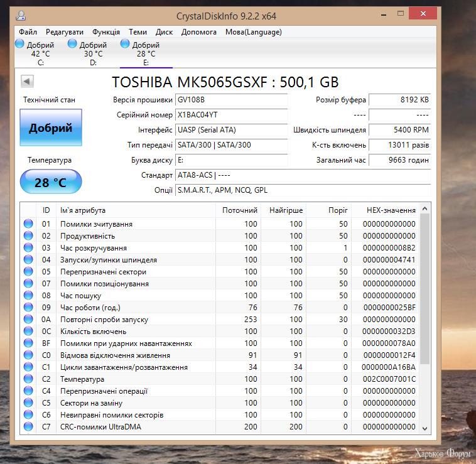
Task: Click status orb of attribute BF row
Action: (x=28, y=343)
